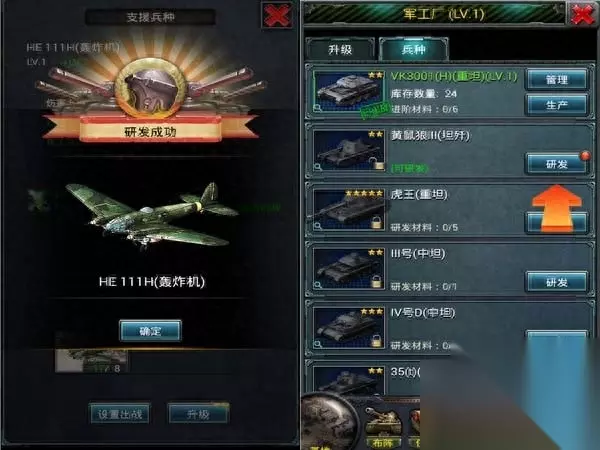
Task: Click the 升级 button under bomber panel
Action: 198,414
